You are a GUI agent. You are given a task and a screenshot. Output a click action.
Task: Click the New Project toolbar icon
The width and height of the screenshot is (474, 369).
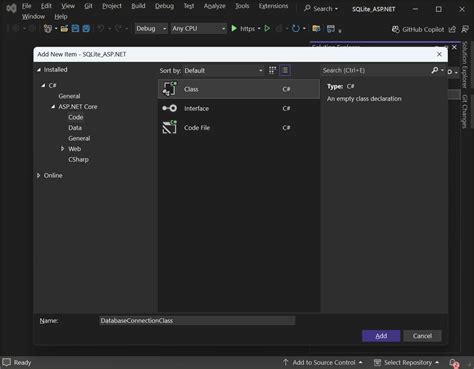point(48,29)
